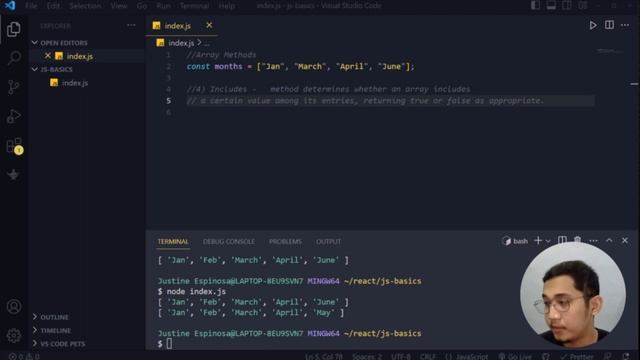
Task: Click in the terminal prompt input
Action: pyautogui.click(x=169, y=344)
